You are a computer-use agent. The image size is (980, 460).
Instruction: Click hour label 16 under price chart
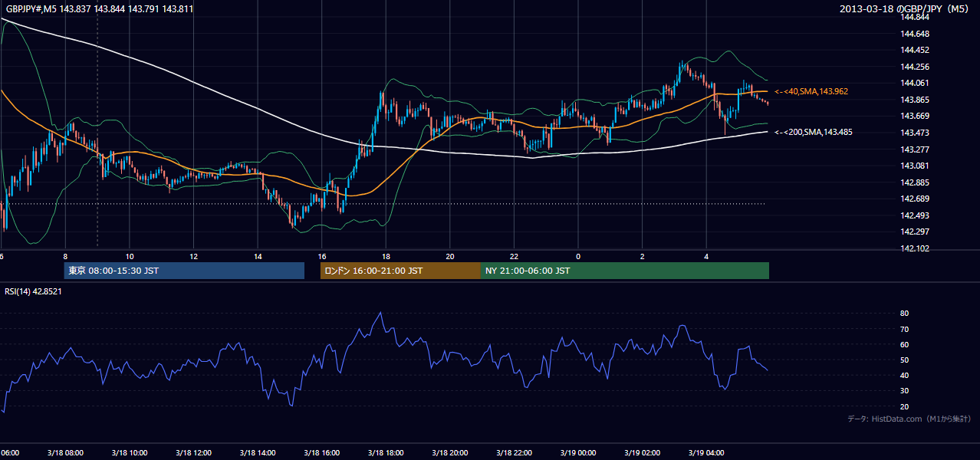[322, 257]
